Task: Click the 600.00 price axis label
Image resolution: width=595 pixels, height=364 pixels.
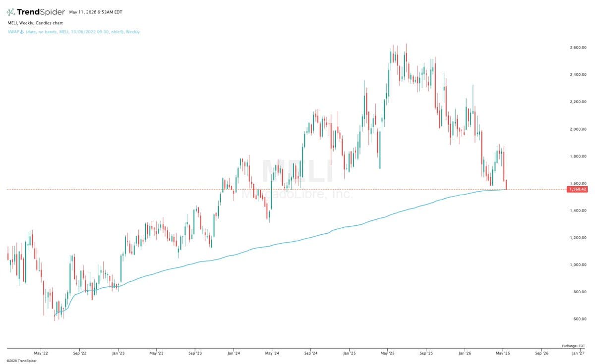Action: (x=581, y=319)
